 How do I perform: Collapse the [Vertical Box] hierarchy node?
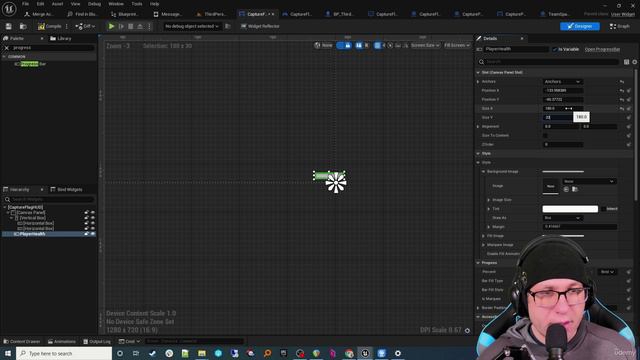click(x=11, y=218)
